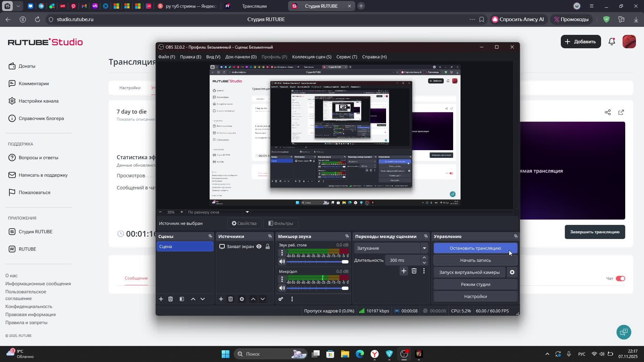Enable Режим студии
This screenshot has width=644, height=362.
[x=475, y=284]
